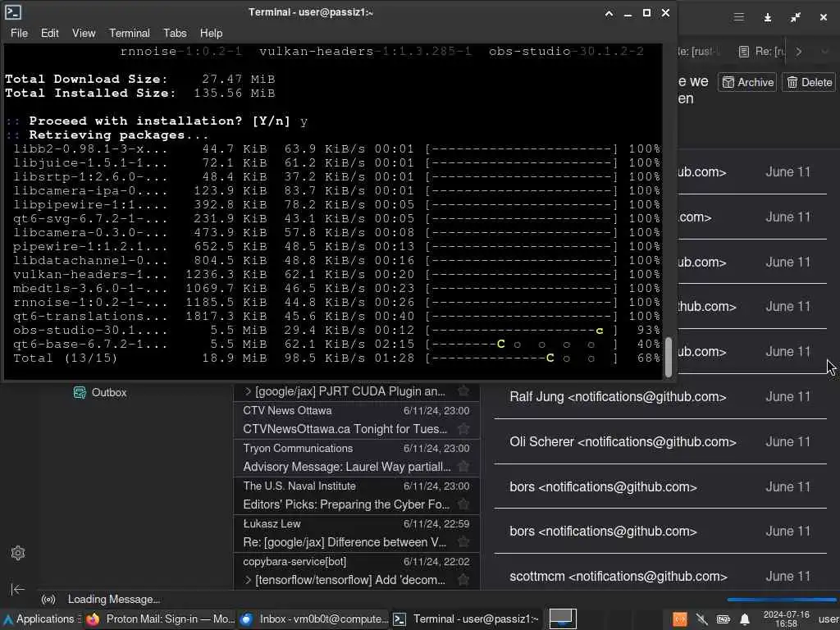840x630 pixels.
Task: Switch to the Proton Mail Firefox window
Action: pyautogui.click(x=160, y=619)
